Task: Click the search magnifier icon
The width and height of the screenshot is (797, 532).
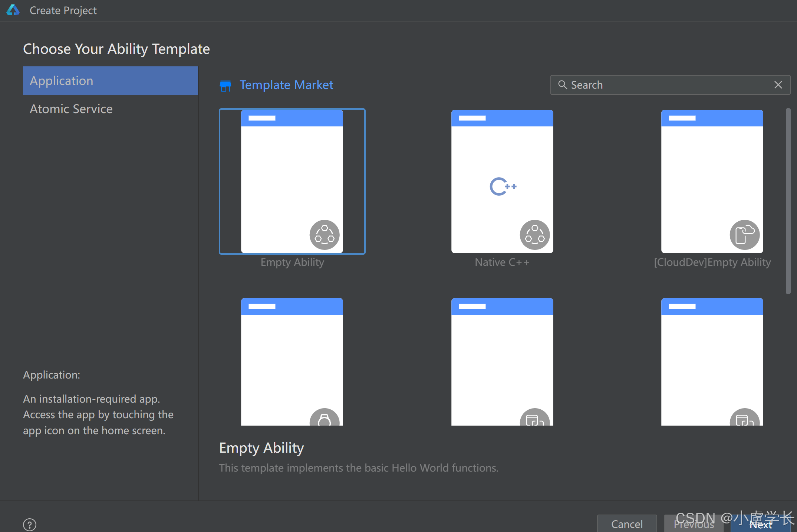Action: [x=562, y=85]
